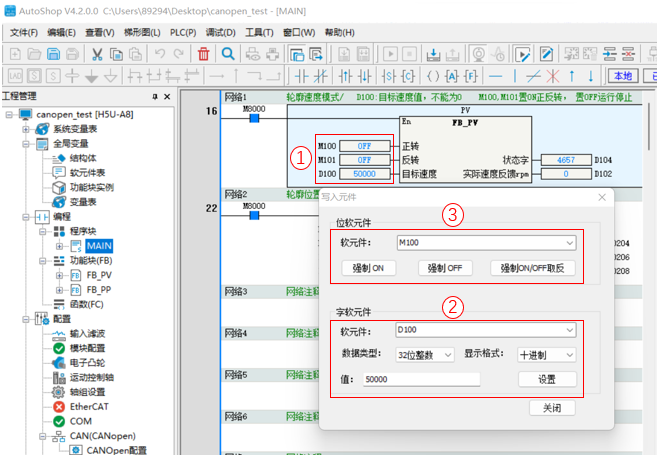Open the PLC(P) menu
The width and height of the screenshot is (661, 463).
pyautogui.click(x=183, y=32)
